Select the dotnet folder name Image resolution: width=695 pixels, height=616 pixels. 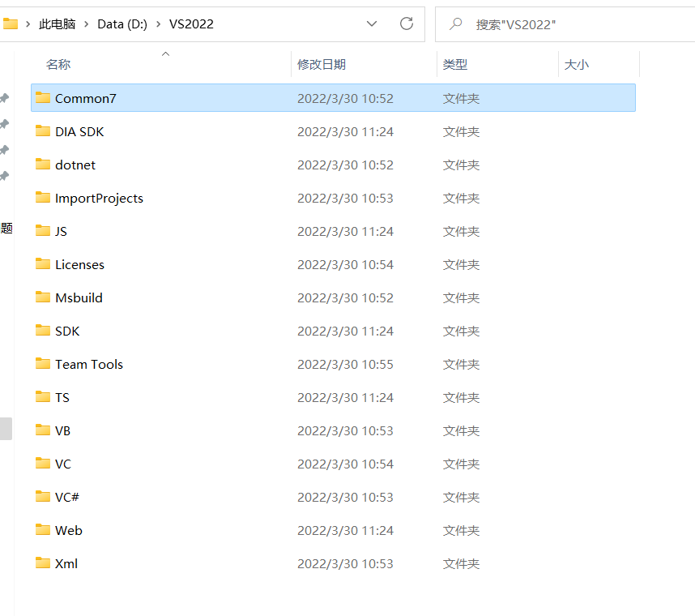(x=75, y=165)
